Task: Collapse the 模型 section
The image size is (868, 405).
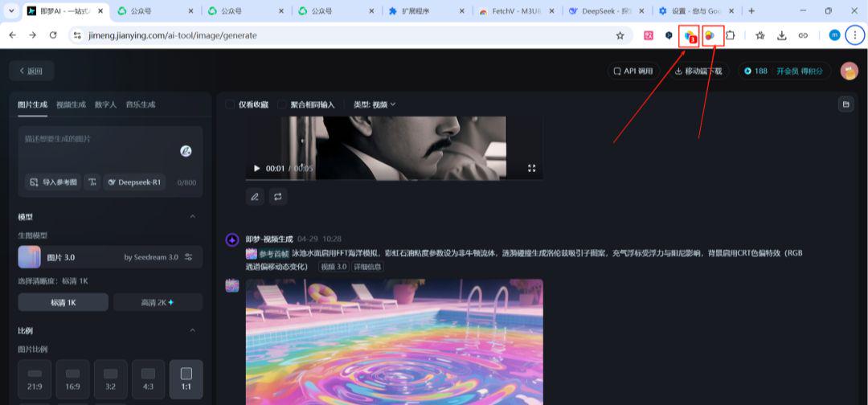Action: [192, 217]
